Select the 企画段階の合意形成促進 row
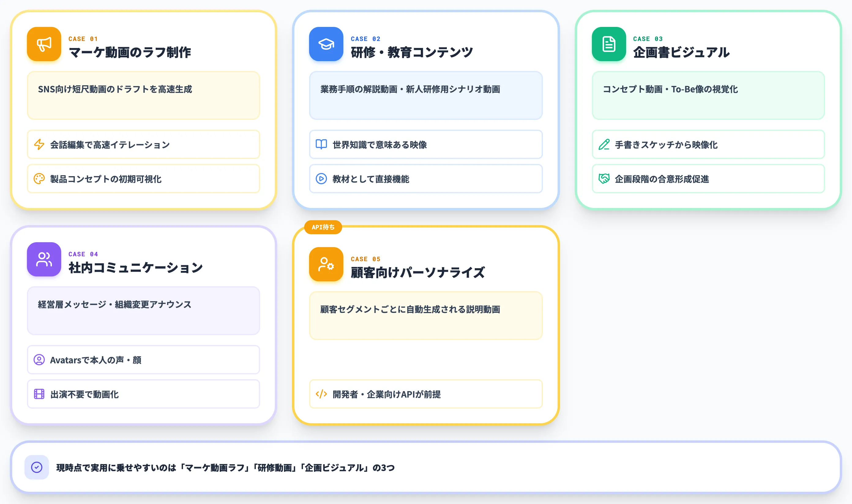 708,179
